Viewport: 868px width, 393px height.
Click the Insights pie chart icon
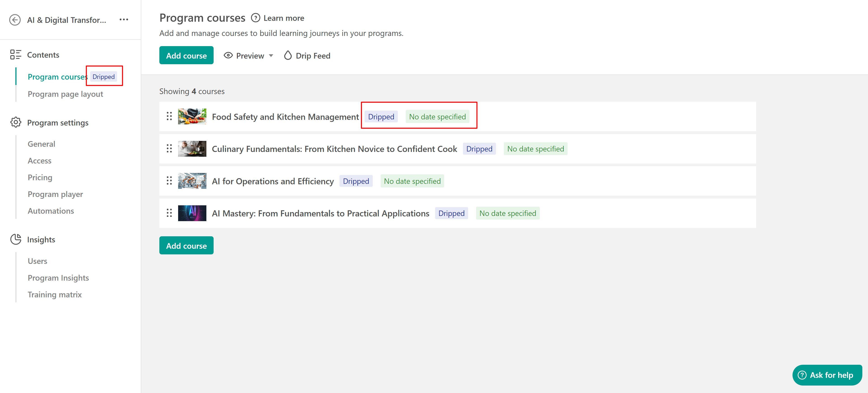pos(16,239)
